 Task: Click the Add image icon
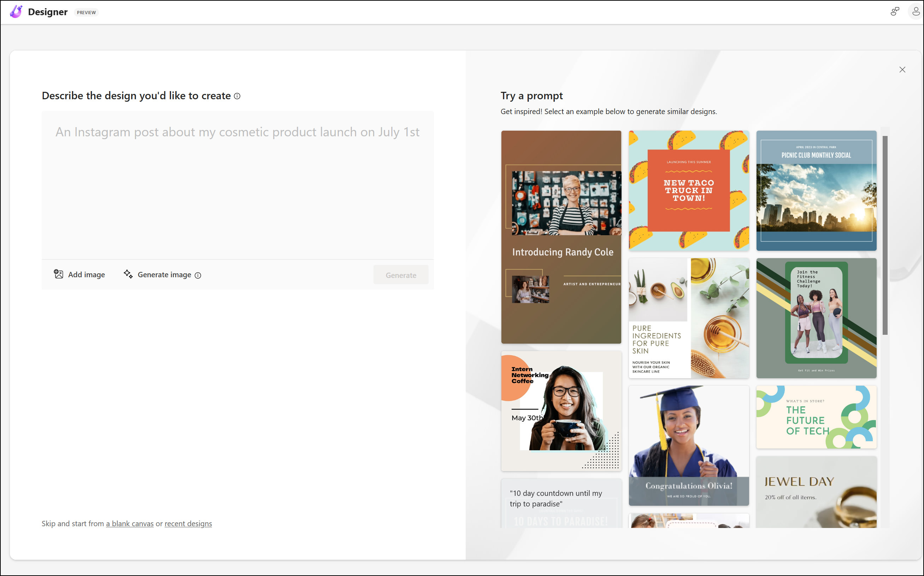[58, 274]
